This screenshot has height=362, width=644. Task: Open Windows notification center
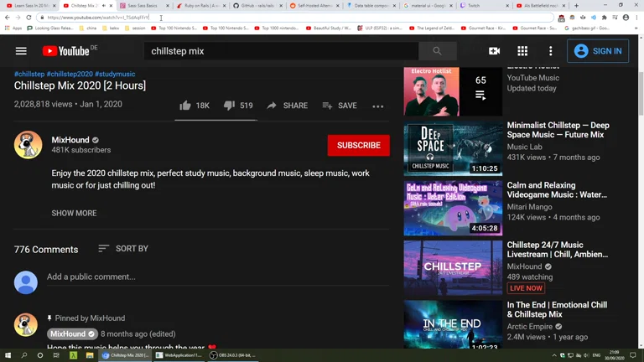pyautogui.click(x=633, y=355)
